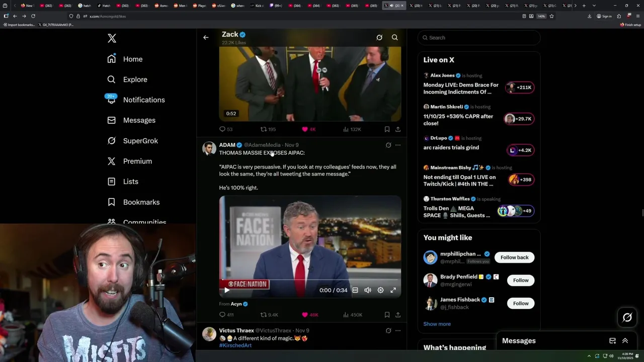
Task: Open #KirschedArt hashtag
Action: [x=235, y=345]
